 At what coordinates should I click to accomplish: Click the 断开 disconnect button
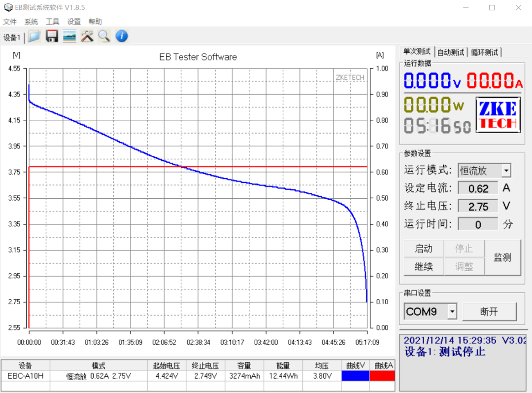489,312
